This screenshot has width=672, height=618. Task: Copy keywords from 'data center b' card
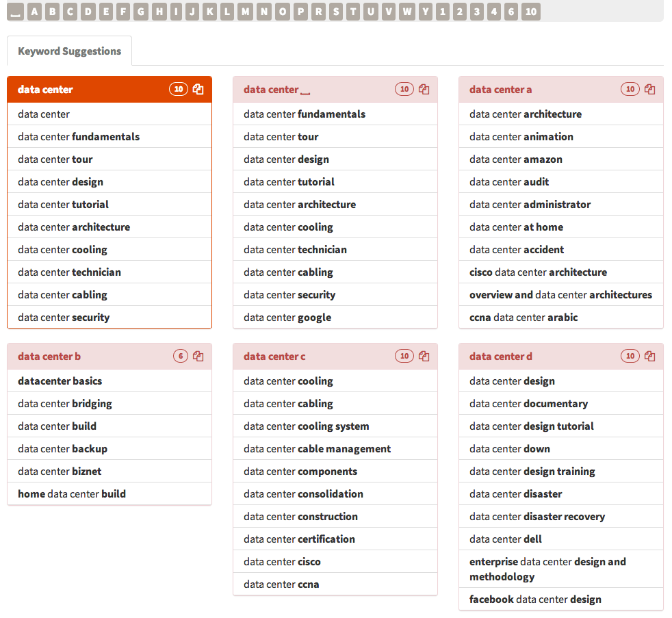point(198,356)
